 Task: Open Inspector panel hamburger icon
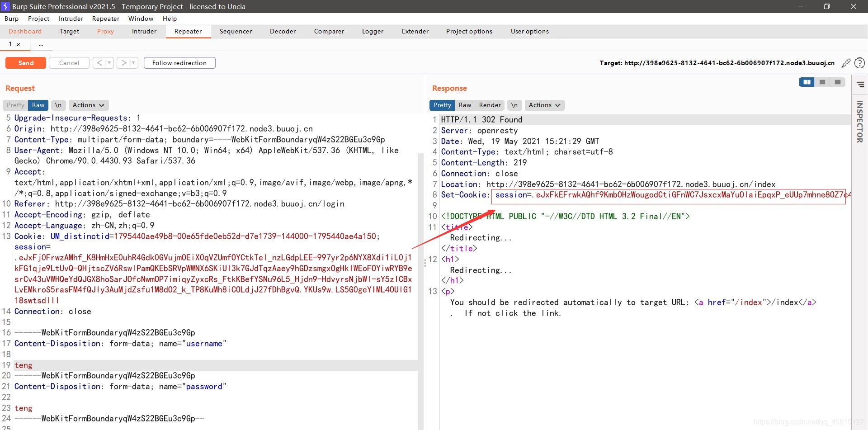(860, 85)
